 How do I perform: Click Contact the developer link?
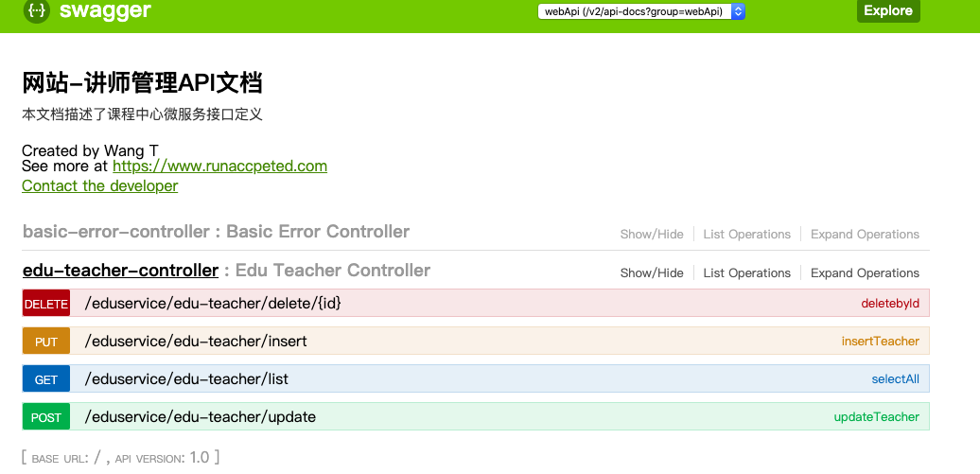tap(99, 186)
